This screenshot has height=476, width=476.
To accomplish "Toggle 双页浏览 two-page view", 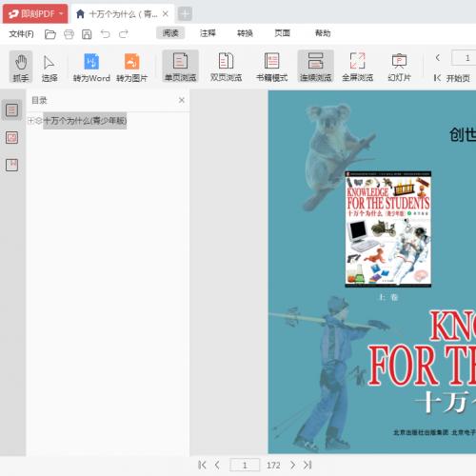I will point(227,67).
